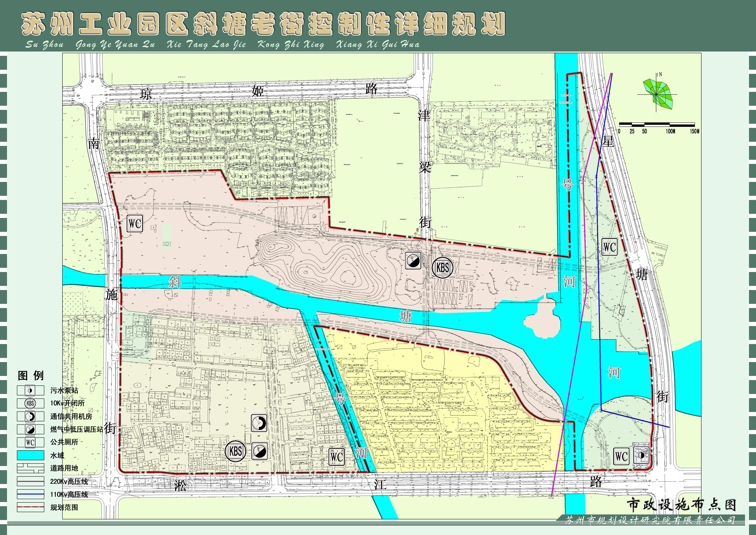Click the WC icon beside Yihao River
The width and height of the screenshot is (756, 535).
(337, 457)
